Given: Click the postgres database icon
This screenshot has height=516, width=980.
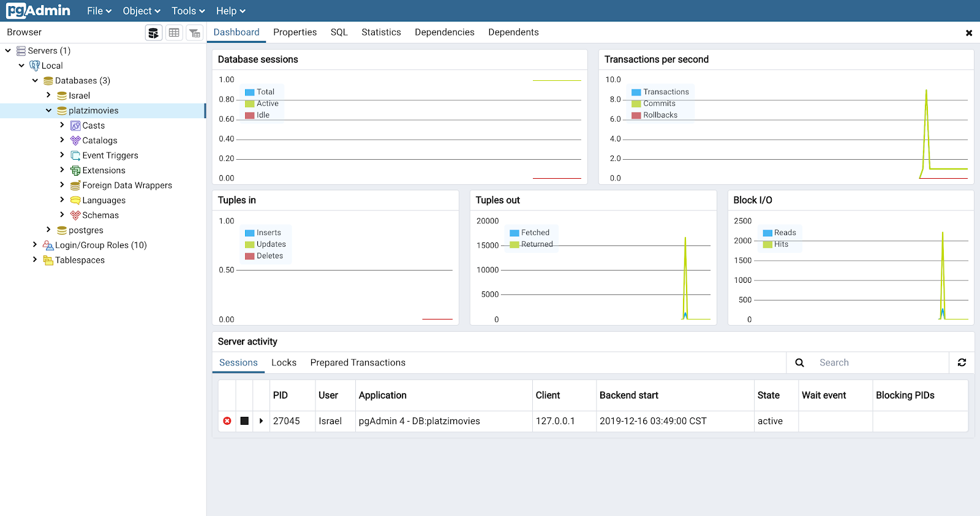Looking at the screenshot, I should pyautogui.click(x=62, y=230).
